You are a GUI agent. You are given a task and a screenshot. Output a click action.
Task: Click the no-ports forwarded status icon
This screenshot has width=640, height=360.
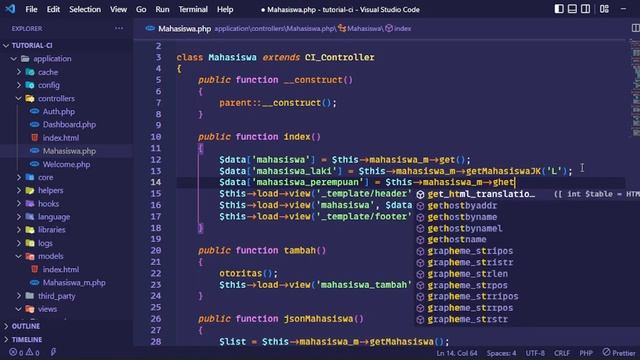click(53, 352)
